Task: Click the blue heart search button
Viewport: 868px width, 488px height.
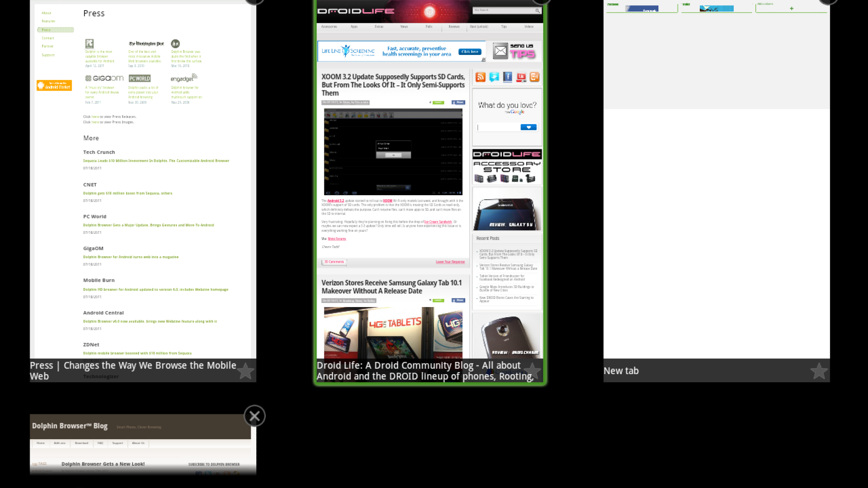Action: point(529,127)
